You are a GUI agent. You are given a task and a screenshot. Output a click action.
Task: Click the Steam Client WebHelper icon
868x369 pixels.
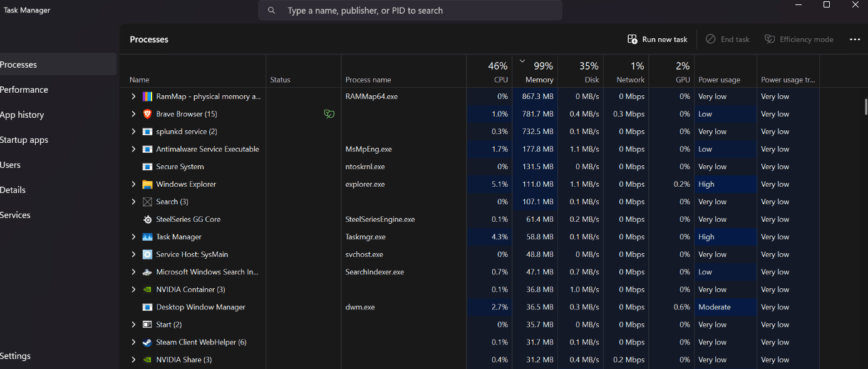(x=147, y=342)
